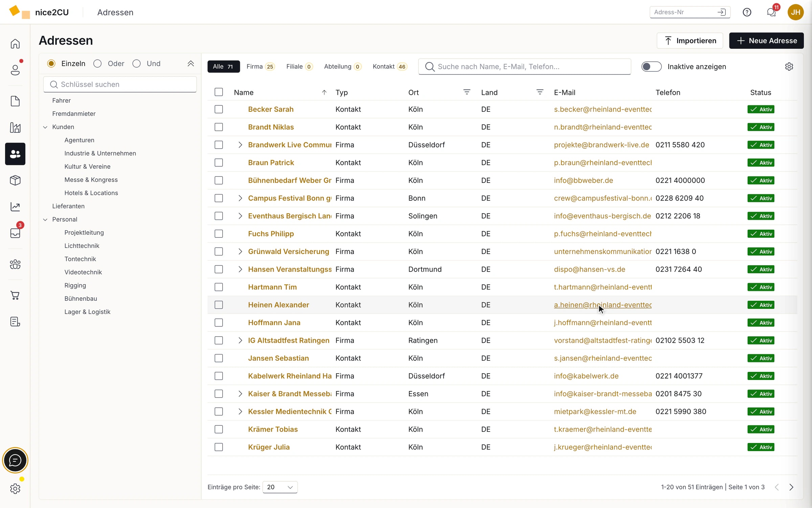This screenshot has height=508, width=812.
Task: Tick the select-all checkbox in table header
Action: 219,92
